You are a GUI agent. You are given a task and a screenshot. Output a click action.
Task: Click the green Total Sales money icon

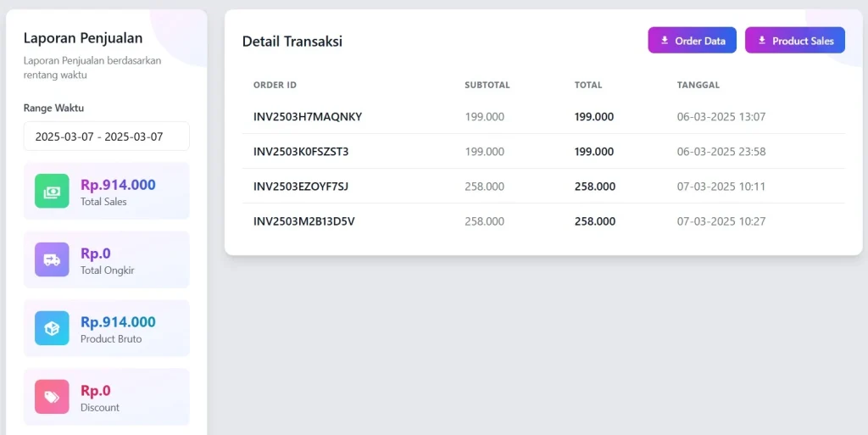pyautogui.click(x=52, y=191)
